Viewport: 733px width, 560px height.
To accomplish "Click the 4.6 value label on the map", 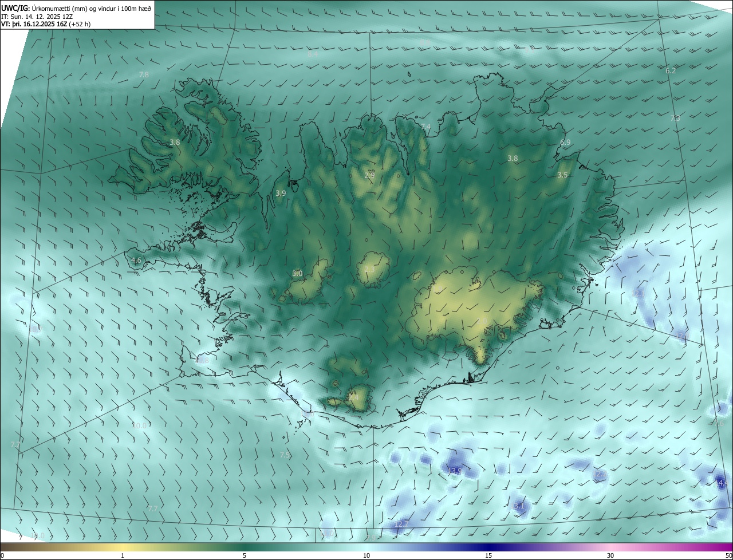I will click(136, 260).
